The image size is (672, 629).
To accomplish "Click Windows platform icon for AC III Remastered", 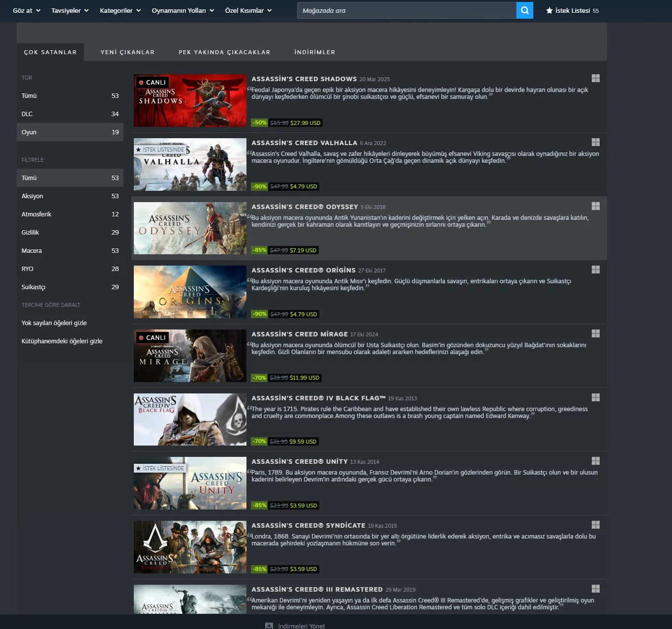I will coord(596,589).
